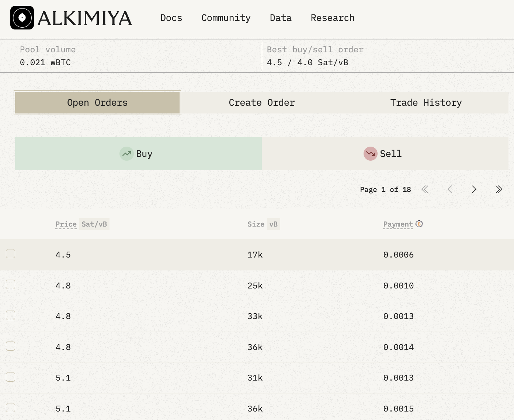Viewport: 514px width, 420px height.
Task: Open the Community menu item
Action: (226, 18)
